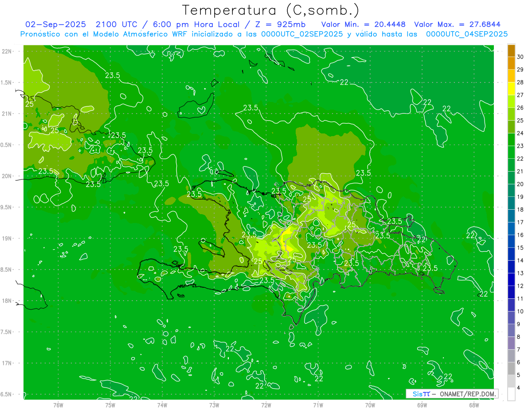Click colorbar label '8'
The image size is (532, 411).
click(518, 337)
